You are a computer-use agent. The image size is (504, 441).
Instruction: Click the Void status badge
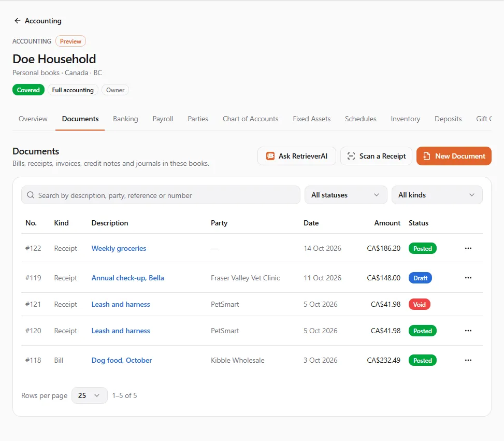(x=419, y=304)
